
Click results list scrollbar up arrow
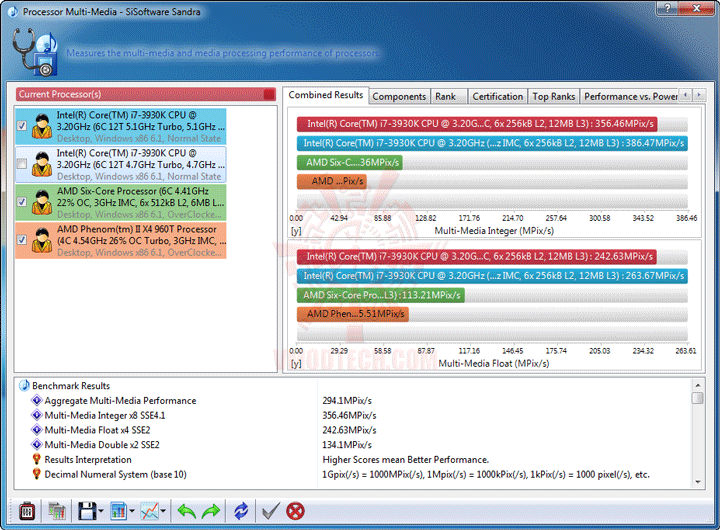click(698, 385)
